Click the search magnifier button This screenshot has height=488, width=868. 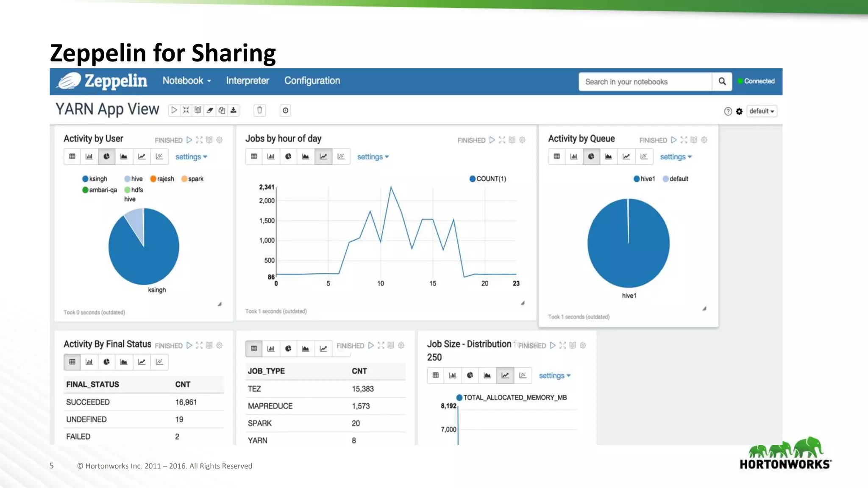[x=722, y=81]
